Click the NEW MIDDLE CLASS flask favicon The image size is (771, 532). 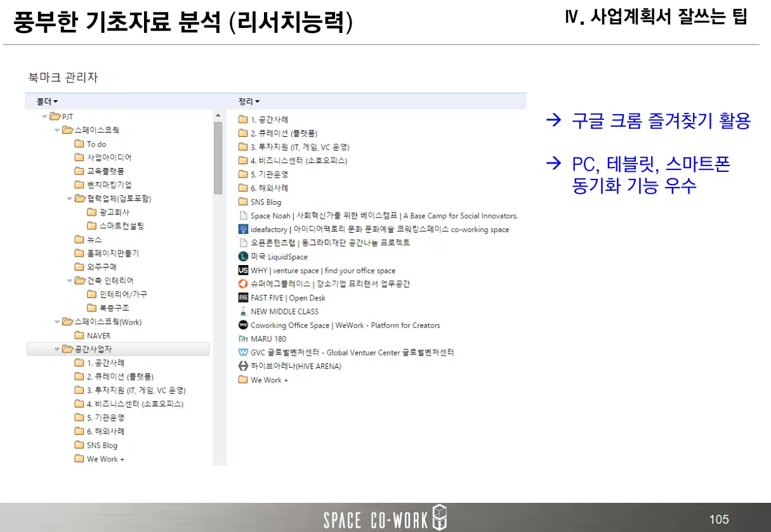coord(242,311)
